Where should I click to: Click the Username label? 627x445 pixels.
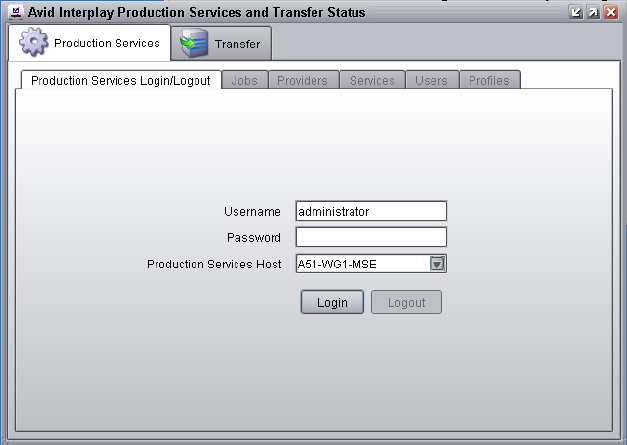252,212
